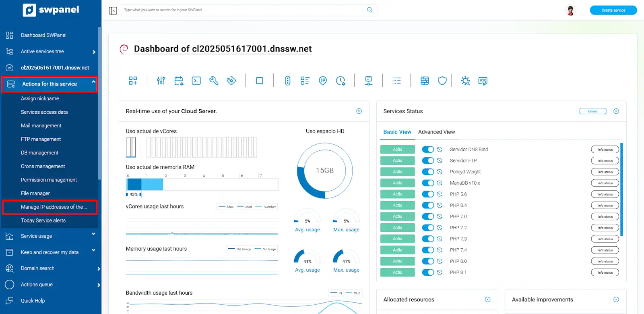Image resolution: width=644 pixels, height=314 pixels.
Task: Click the sidebar collapse icon beside search
Action: [113, 10]
